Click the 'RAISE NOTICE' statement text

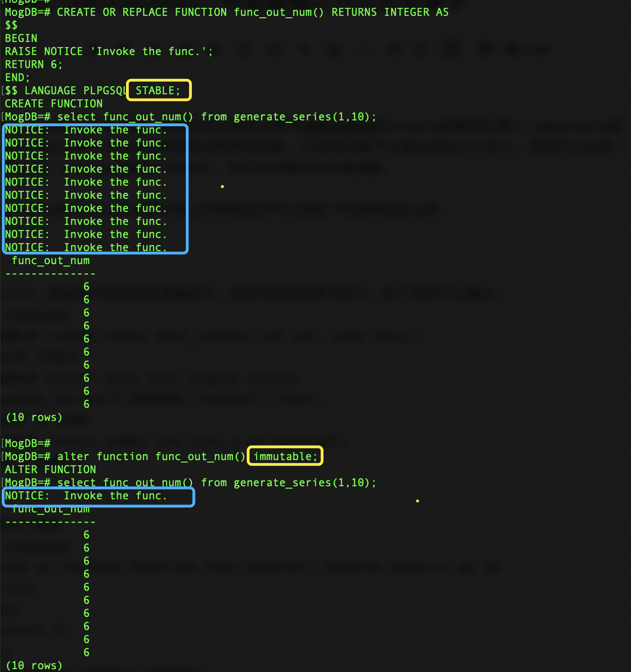tap(109, 51)
